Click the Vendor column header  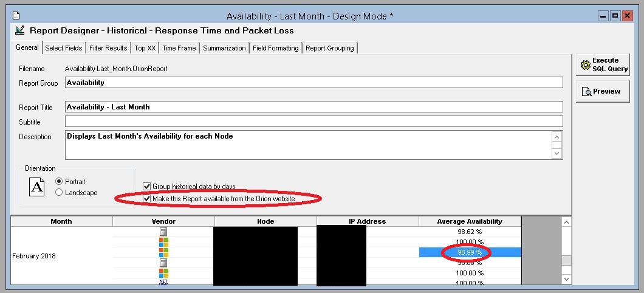point(163,221)
